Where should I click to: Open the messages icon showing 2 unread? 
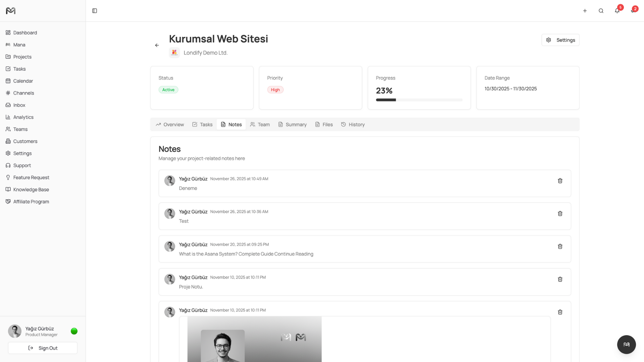[633, 11]
